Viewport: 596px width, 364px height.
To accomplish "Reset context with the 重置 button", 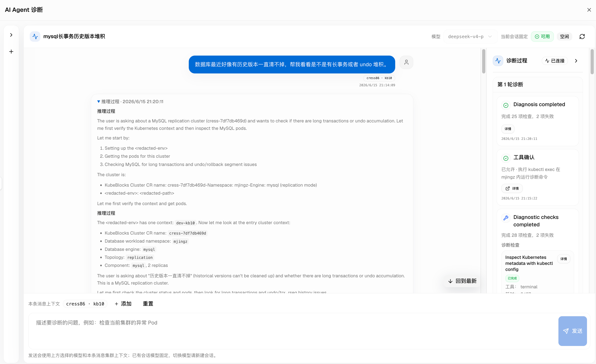I will [148, 304].
